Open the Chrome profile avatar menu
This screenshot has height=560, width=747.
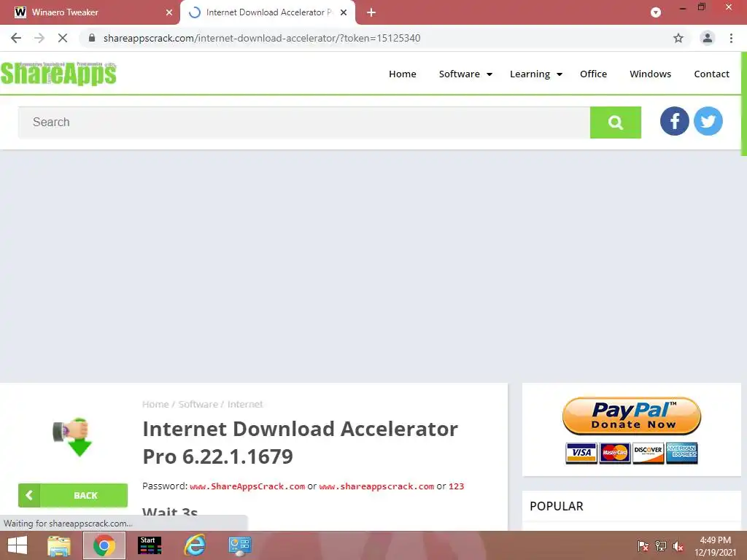pos(708,38)
